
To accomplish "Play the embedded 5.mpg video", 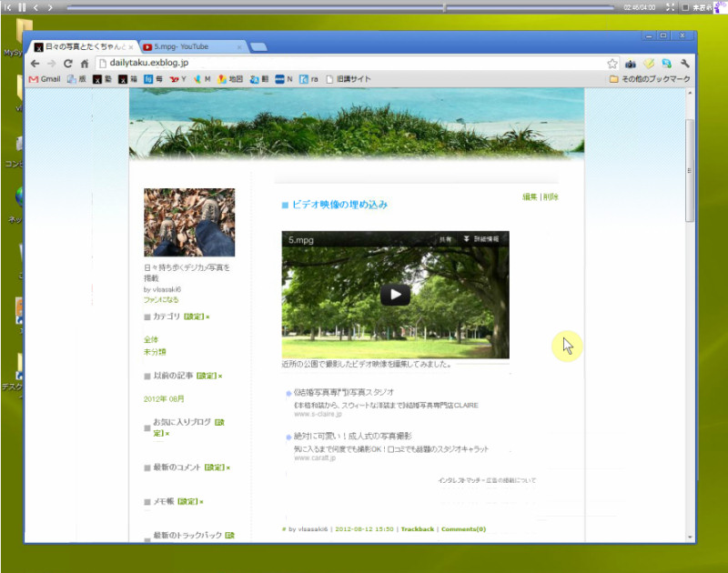I will (395, 295).
